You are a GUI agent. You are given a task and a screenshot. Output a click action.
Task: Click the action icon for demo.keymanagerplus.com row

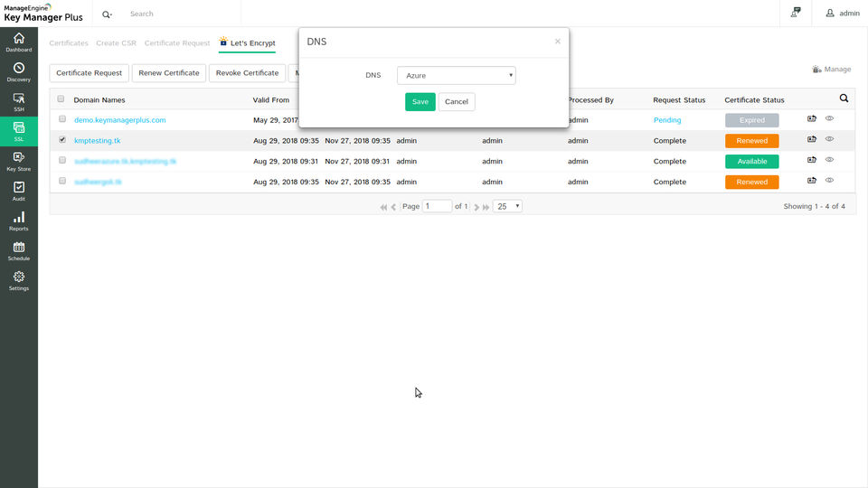812,118
